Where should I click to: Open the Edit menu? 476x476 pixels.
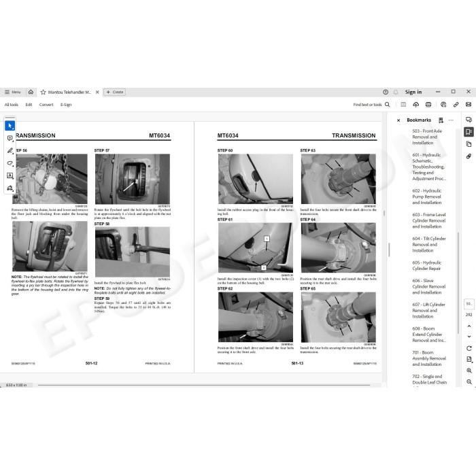click(x=29, y=105)
